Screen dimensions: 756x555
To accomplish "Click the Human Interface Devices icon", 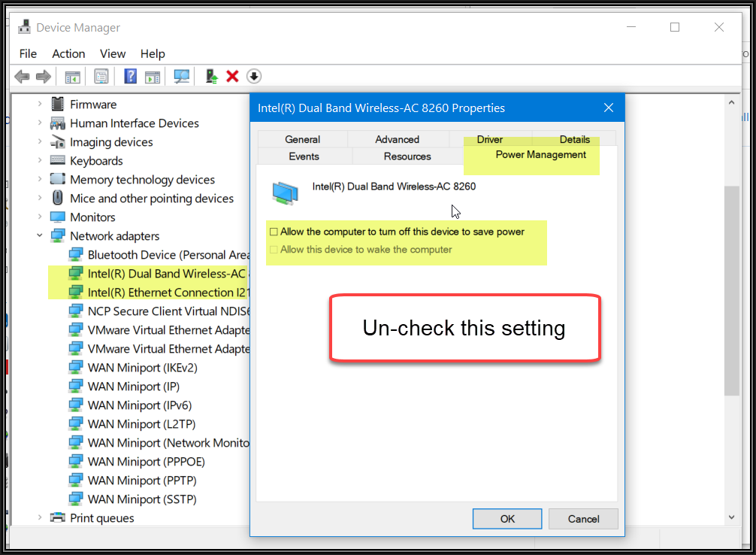I will [57, 123].
